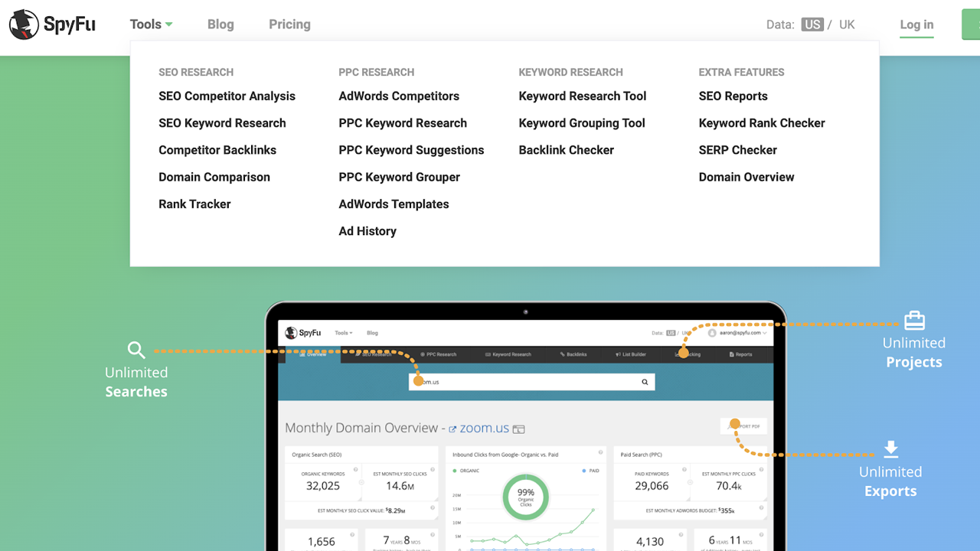980x551 pixels.
Task: Select PPC Research tab in mockup
Action: (x=437, y=354)
